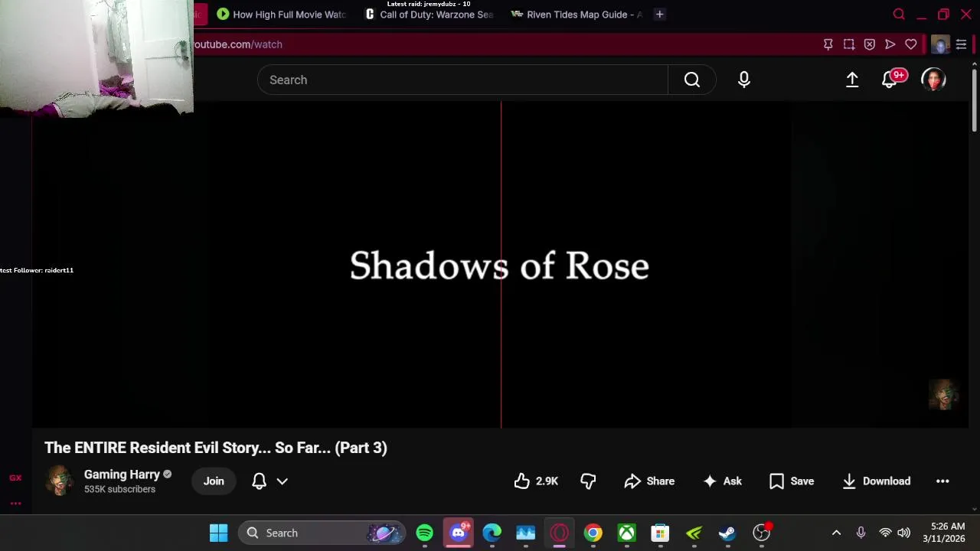Click the YouTube search magnifier button
The width and height of the screenshot is (980, 551).
(x=691, y=80)
